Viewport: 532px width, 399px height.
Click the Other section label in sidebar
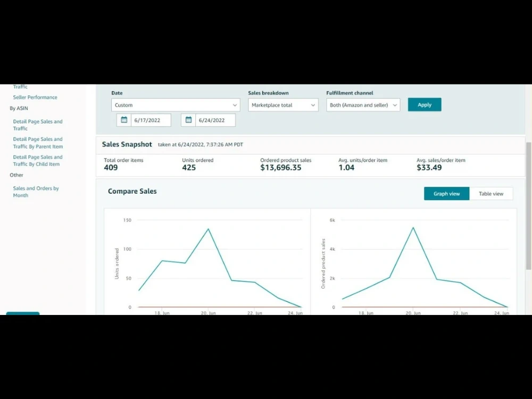tap(16, 175)
